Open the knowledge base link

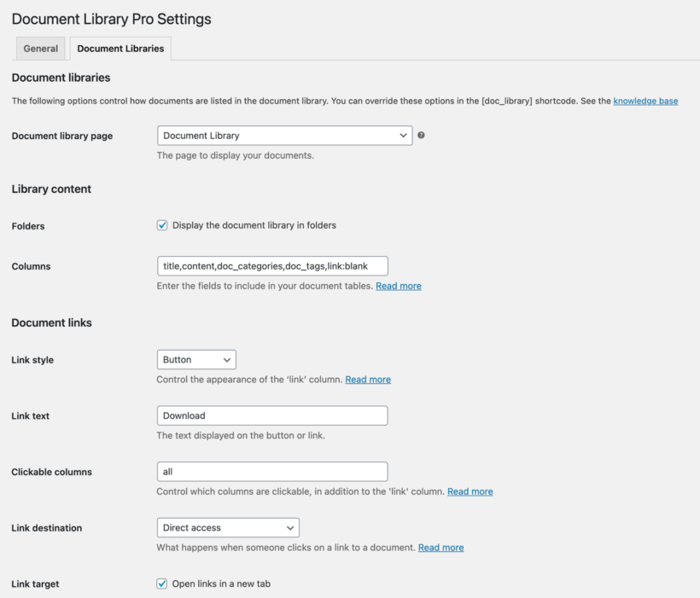click(645, 101)
